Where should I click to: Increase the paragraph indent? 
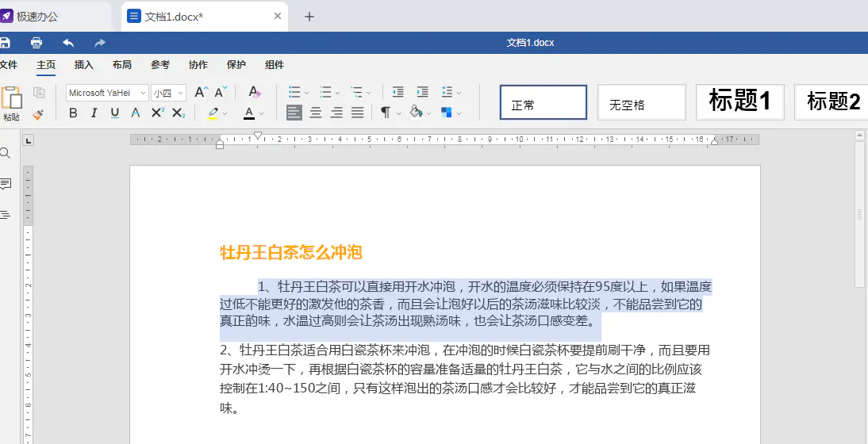(x=423, y=92)
